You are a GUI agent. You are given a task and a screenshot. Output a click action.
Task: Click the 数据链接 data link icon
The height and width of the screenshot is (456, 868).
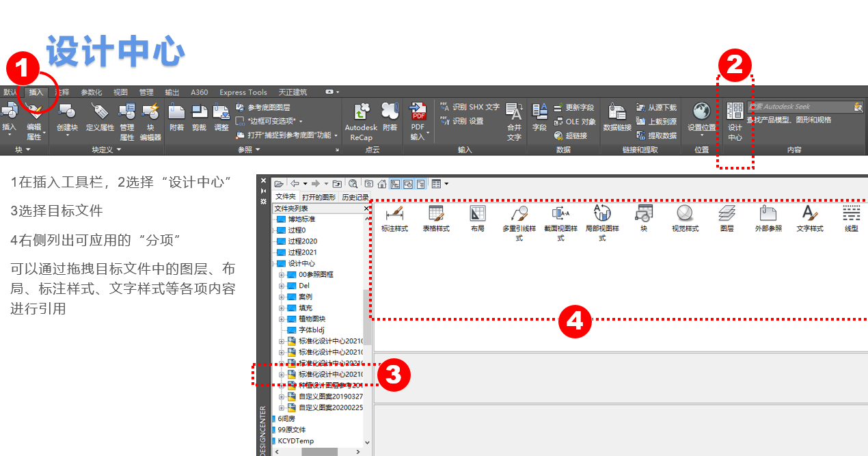617,118
